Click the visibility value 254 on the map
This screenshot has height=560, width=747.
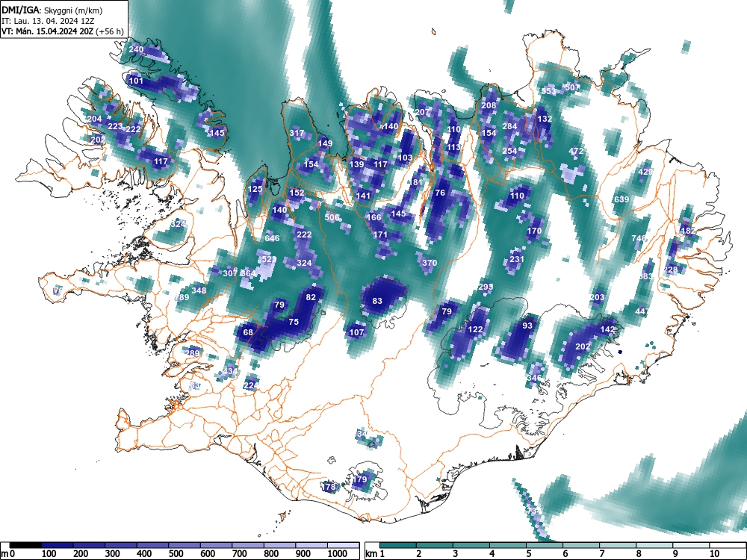pos(509,151)
